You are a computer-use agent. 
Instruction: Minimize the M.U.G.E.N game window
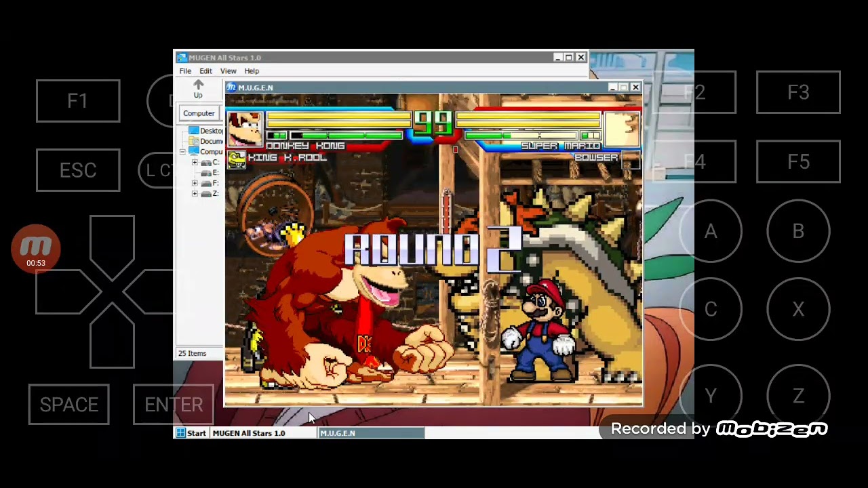click(612, 87)
